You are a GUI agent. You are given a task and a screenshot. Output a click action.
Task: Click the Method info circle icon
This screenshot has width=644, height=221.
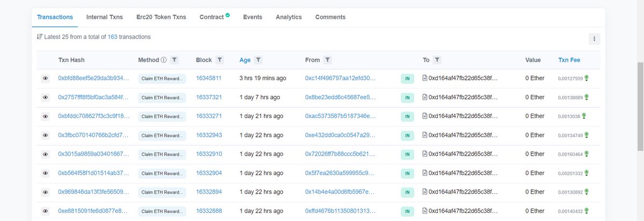[164, 60]
